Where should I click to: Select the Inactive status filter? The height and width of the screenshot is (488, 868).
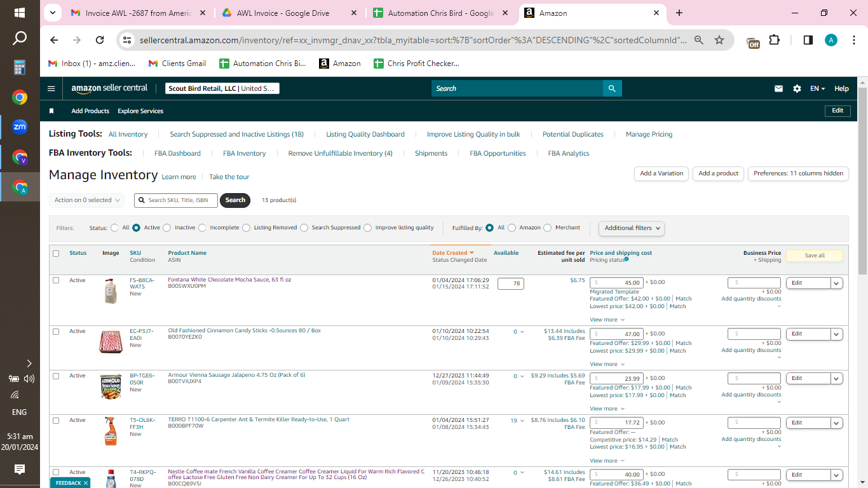[x=166, y=227]
